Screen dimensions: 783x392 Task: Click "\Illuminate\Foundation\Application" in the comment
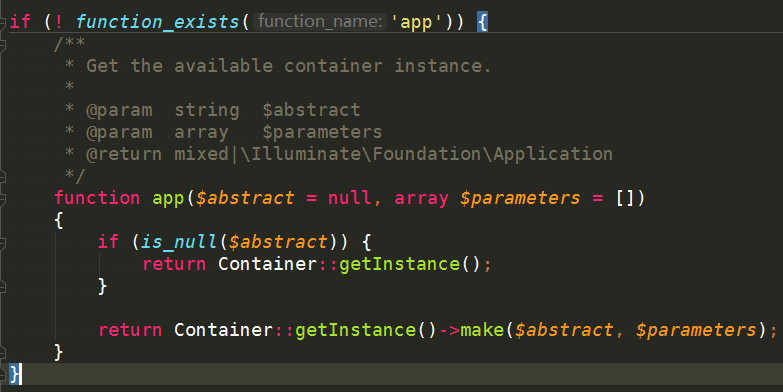click(x=427, y=154)
